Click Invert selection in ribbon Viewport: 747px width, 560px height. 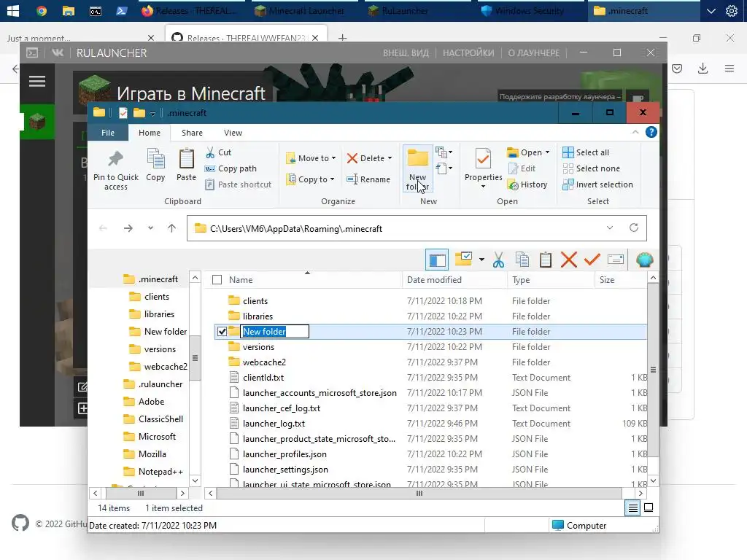(x=597, y=184)
